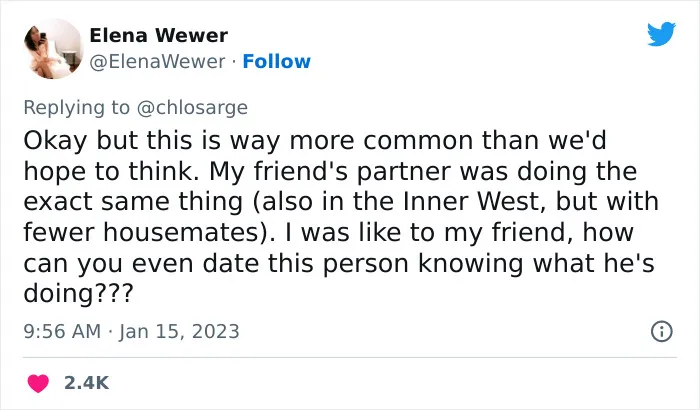Screen dimensions: 700x410
Task: Open the 9:56 AM timestamp
Action: pos(62,331)
